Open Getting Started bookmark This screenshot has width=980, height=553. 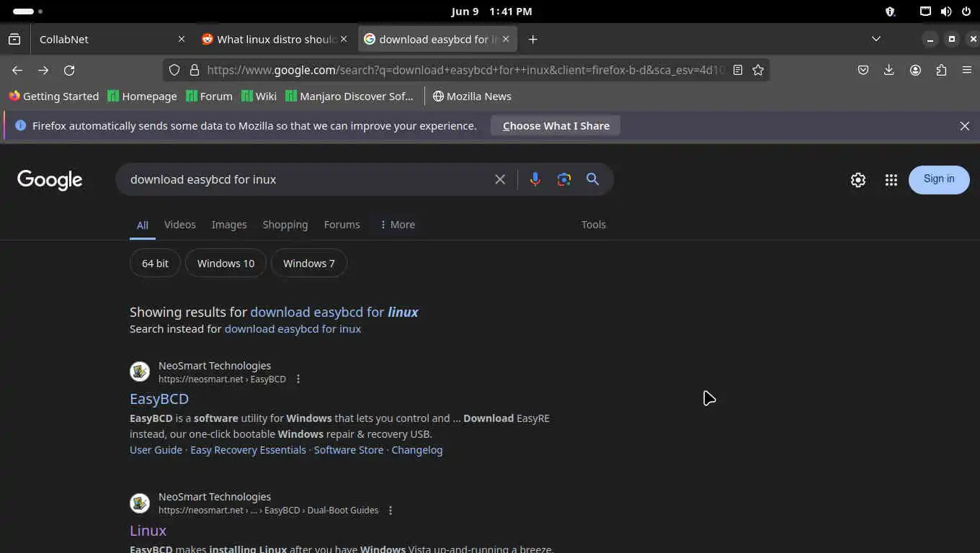(53, 96)
